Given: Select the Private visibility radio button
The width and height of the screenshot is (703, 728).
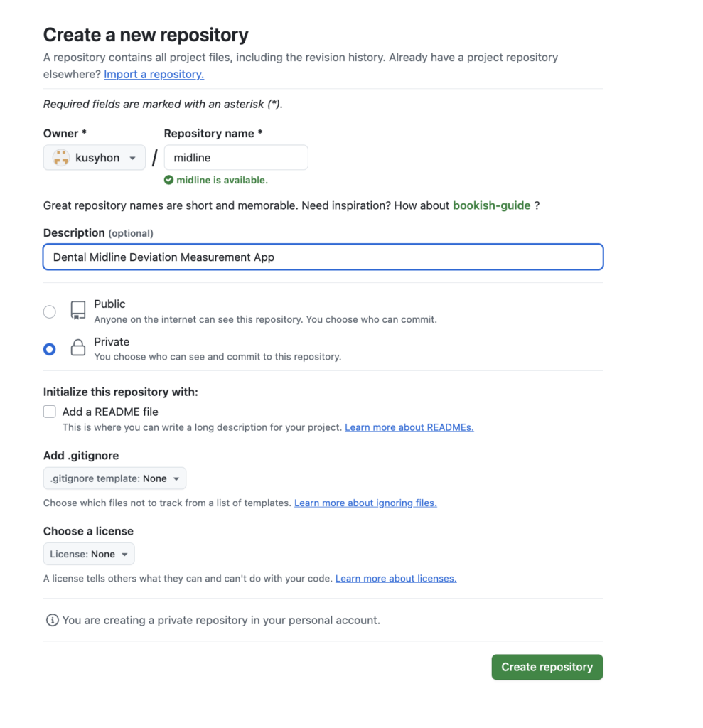Looking at the screenshot, I should click(x=50, y=349).
